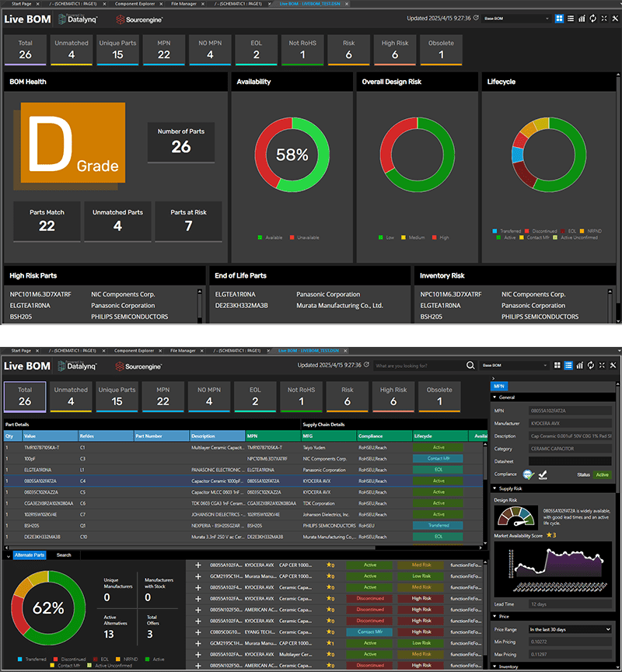The width and height of the screenshot is (622, 672).
Task: Click the parts table horizontal scrollbar
Action: [190, 548]
